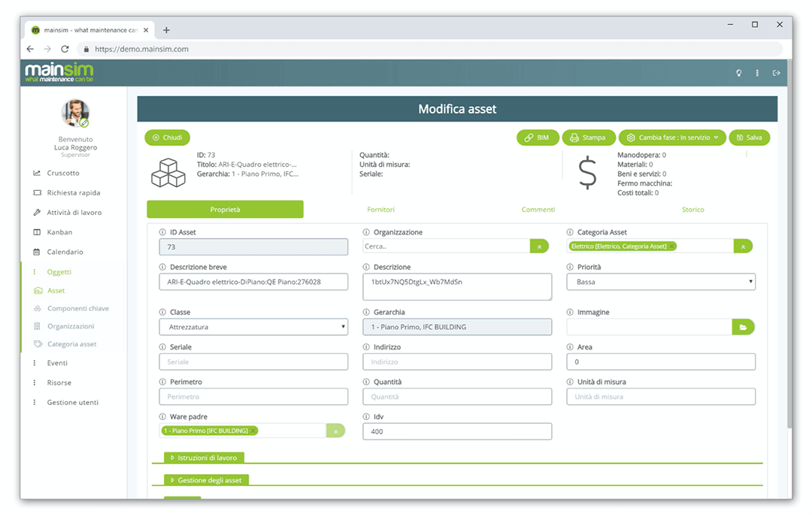
Task: Expand the Istruzioni di lavoro section
Action: point(204,458)
